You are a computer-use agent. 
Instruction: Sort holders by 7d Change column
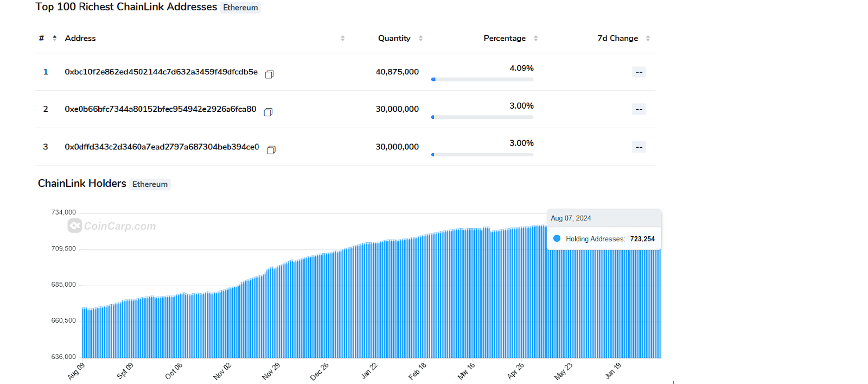pos(648,38)
